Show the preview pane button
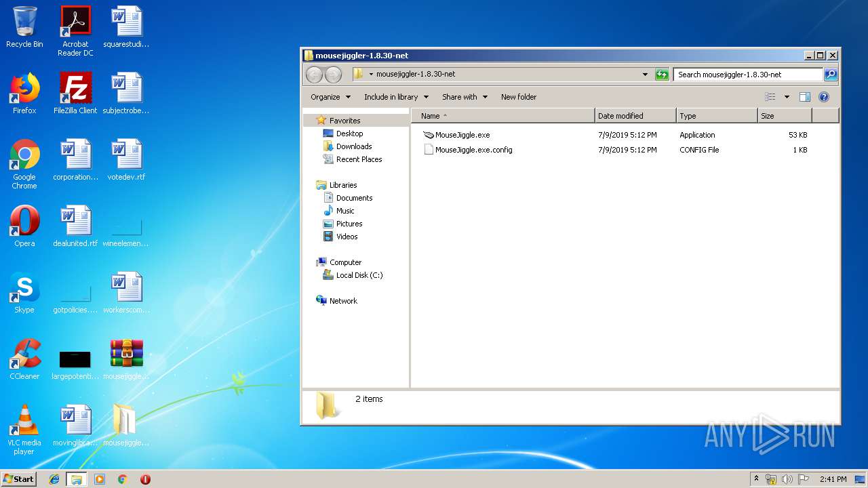Image resolution: width=868 pixels, height=488 pixels. [x=805, y=97]
